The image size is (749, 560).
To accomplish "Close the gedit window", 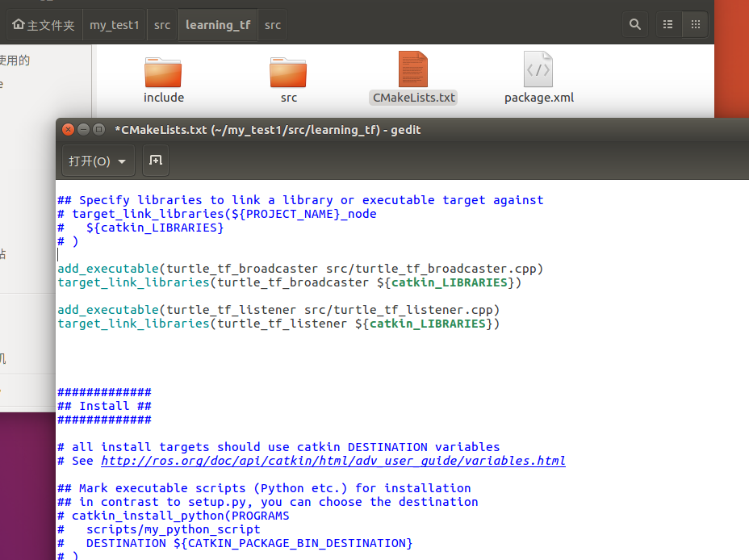I will 69,129.
